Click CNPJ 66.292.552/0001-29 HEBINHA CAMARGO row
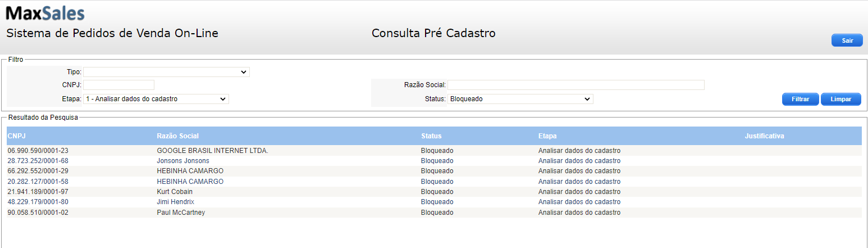This screenshot has width=868, height=248. [x=434, y=171]
